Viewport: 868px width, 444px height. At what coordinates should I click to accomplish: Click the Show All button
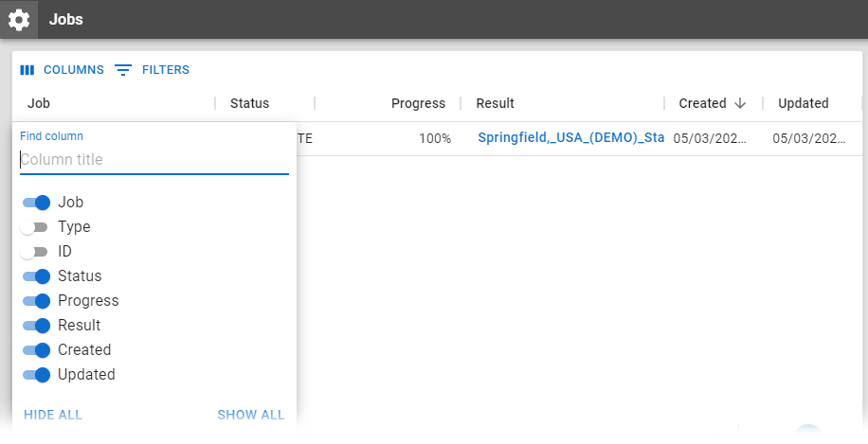251,415
